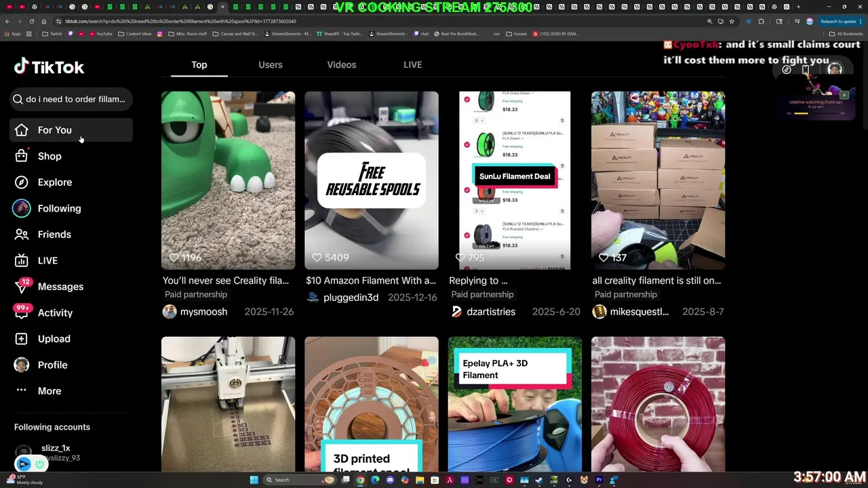
Task: Open the All Bookmarks folder
Action: (x=846, y=34)
